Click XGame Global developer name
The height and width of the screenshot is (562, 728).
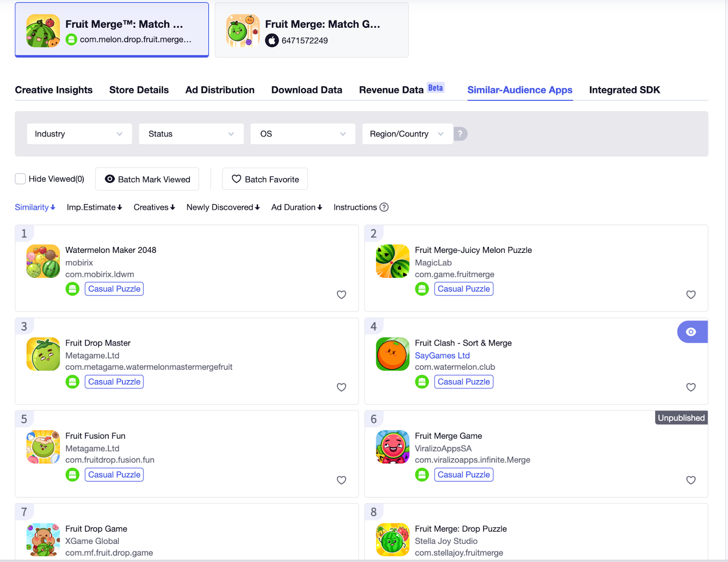click(x=92, y=541)
